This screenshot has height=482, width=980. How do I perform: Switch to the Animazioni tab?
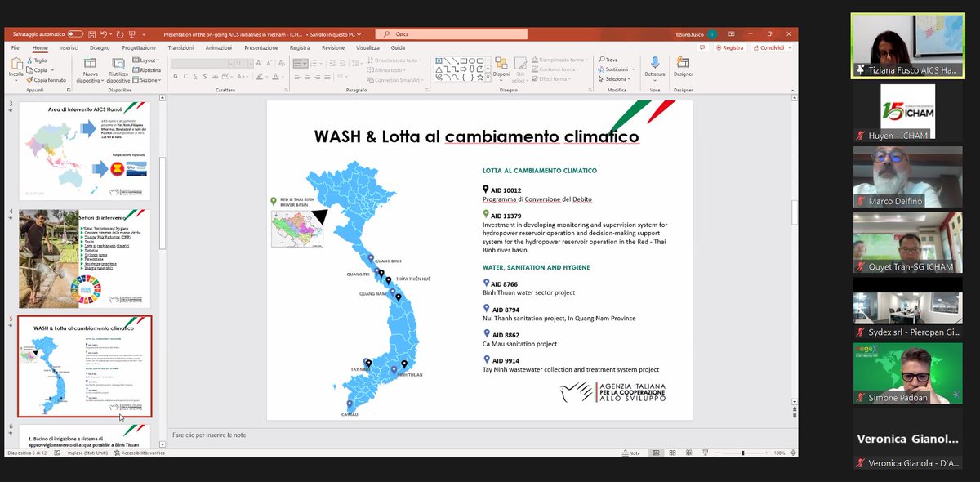(x=219, y=47)
